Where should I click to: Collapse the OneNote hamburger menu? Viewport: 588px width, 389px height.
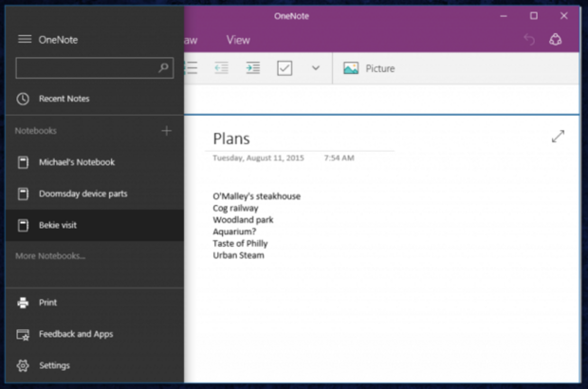coord(25,39)
